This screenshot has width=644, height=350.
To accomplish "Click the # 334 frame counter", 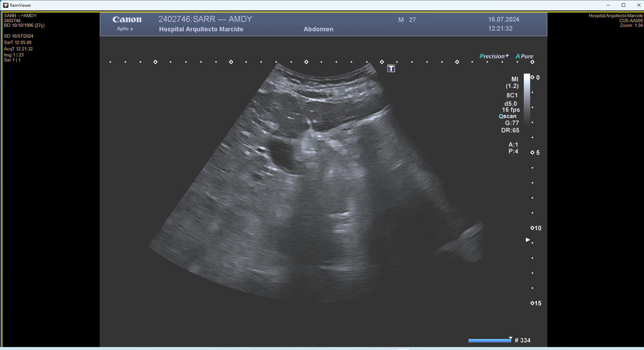I will [x=522, y=340].
